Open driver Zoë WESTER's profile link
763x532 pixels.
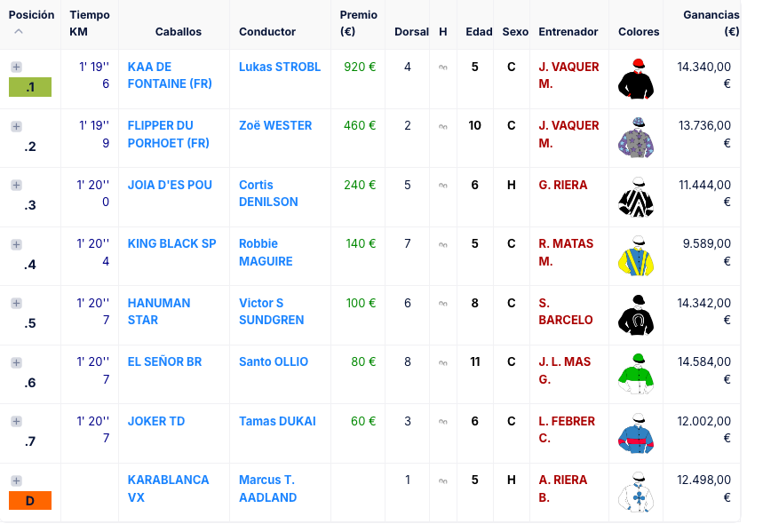(x=275, y=125)
